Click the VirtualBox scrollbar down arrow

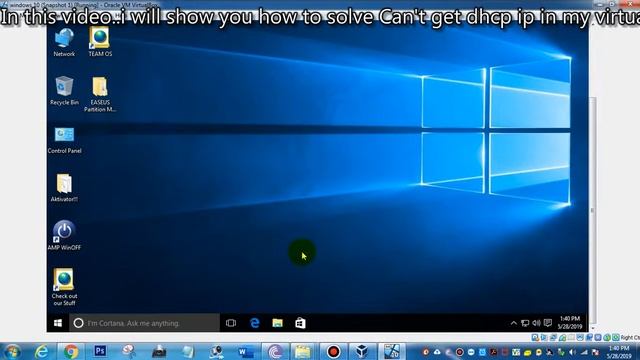[593, 329]
